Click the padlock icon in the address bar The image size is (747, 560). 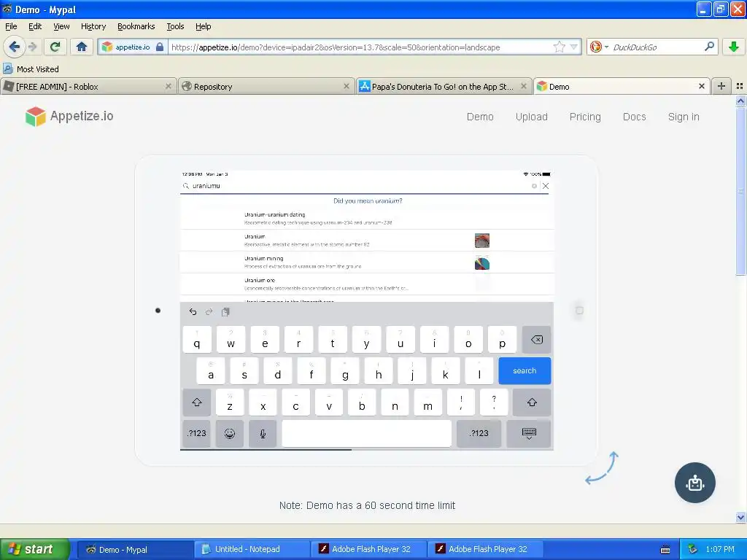click(x=160, y=47)
